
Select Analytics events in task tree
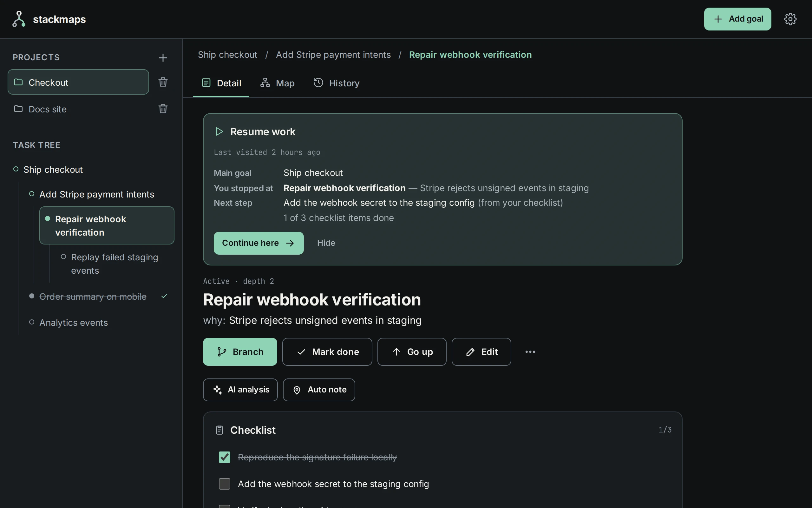pos(74,323)
